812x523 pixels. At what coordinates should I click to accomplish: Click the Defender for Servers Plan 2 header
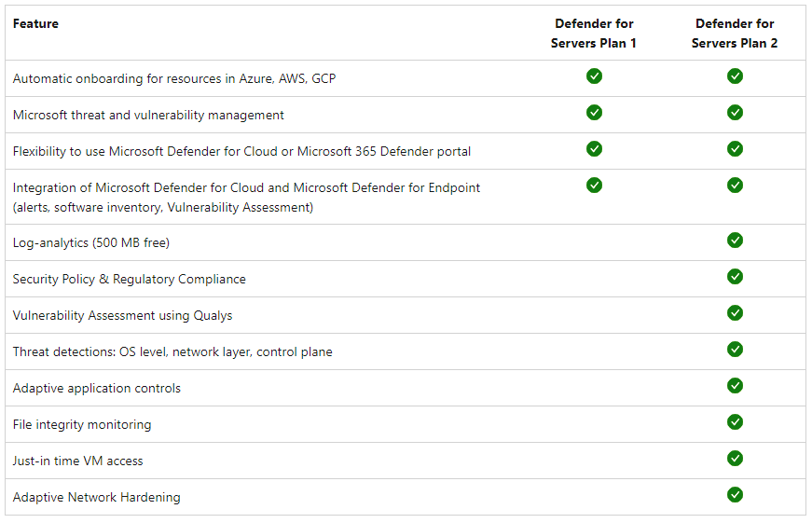[735, 34]
